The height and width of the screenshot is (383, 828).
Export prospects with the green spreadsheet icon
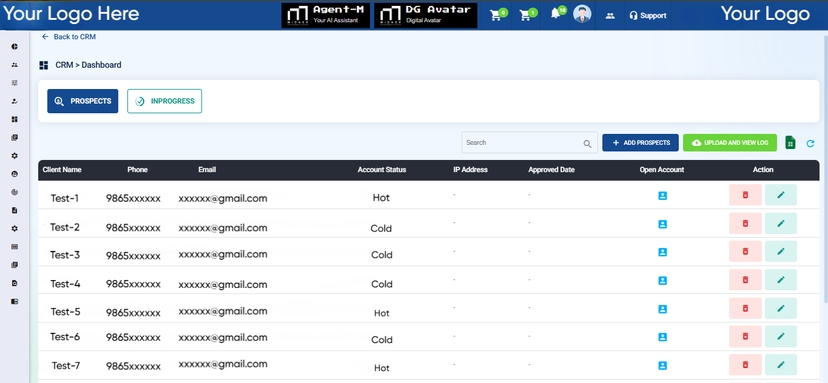(790, 143)
